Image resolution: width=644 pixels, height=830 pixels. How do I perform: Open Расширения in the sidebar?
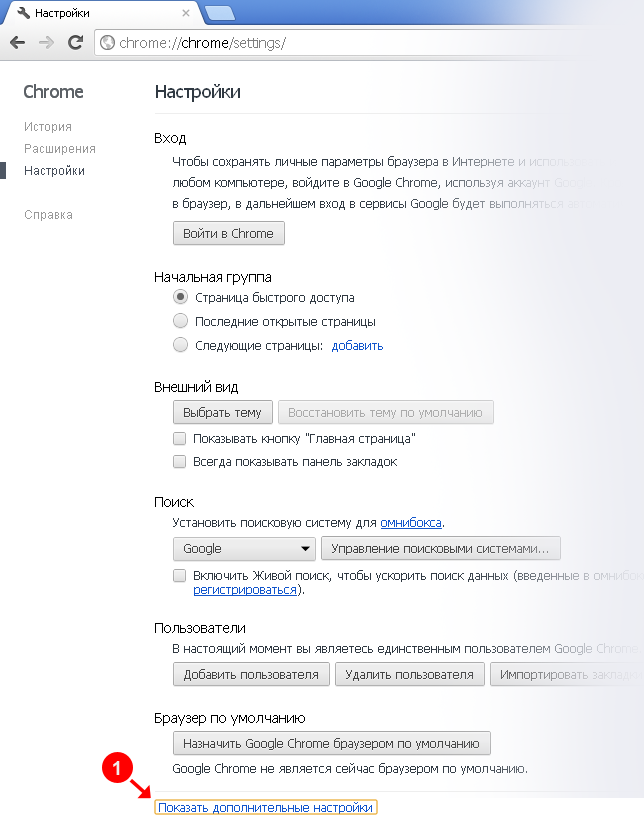point(60,149)
